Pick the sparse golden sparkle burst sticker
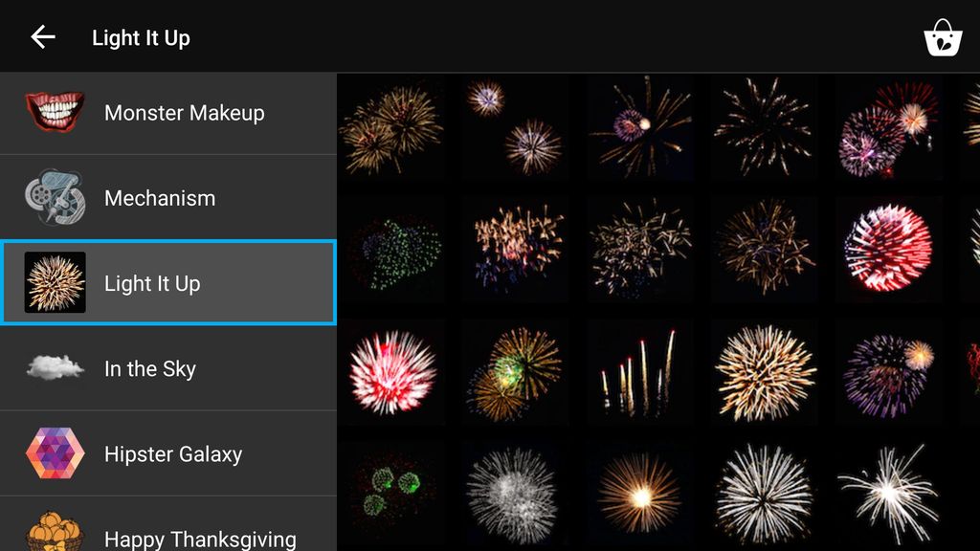The image size is (980, 551). (765, 127)
